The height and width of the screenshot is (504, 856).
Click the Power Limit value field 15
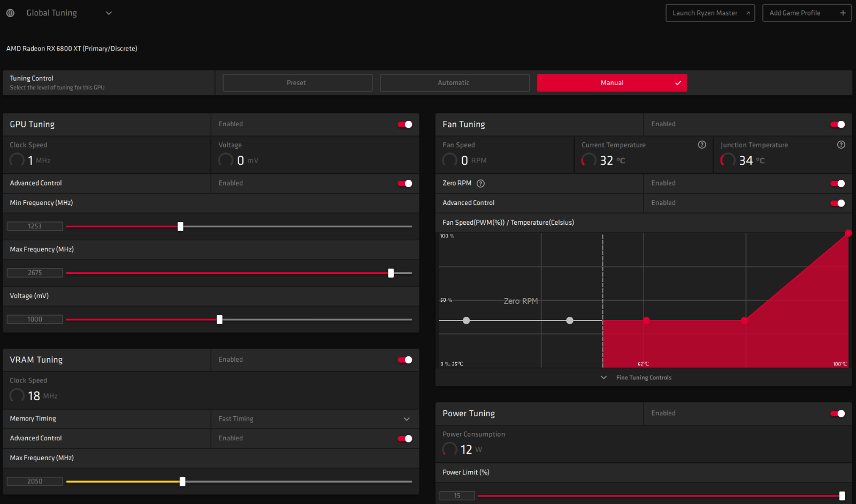(x=457, y=496)
